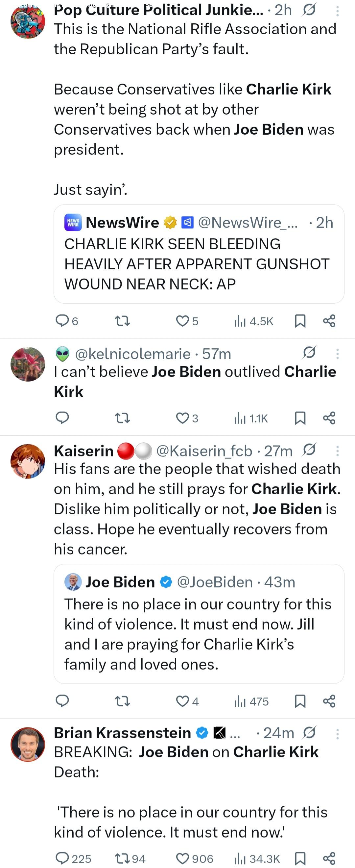
Task: Open more options on Brian Krassenstein post
Action: tap(337, 734)
